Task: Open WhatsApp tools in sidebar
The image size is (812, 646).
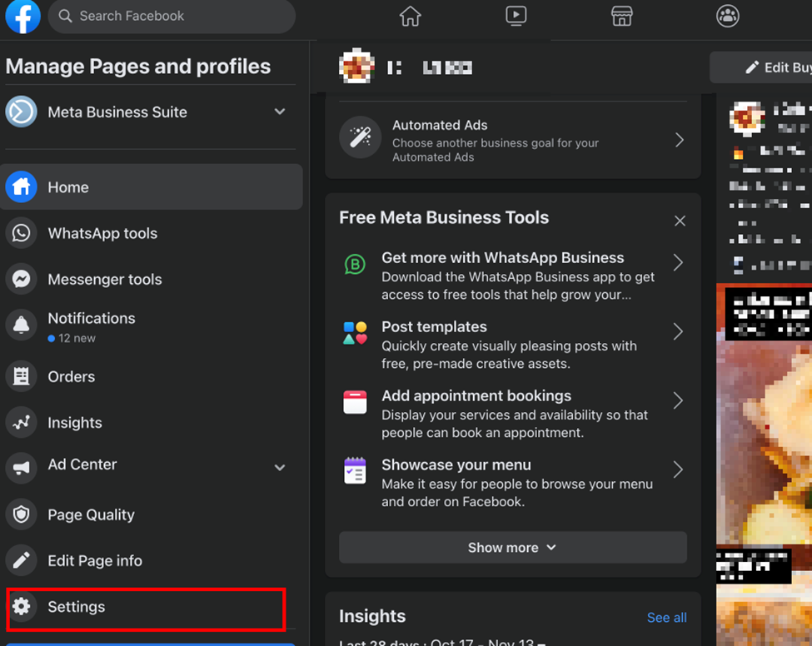Action: pyautogui.click(x=102, y=233)
